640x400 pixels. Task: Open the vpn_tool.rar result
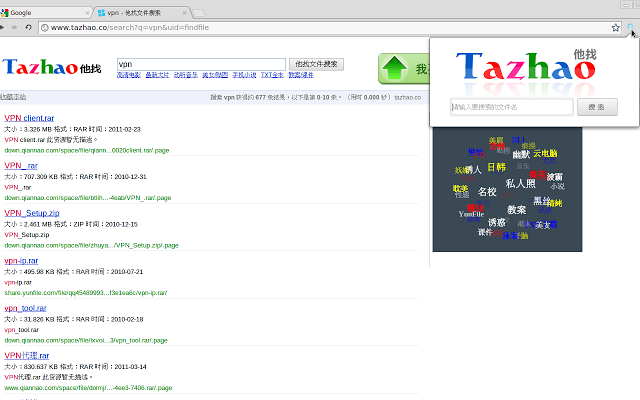[x=25, y=308]
